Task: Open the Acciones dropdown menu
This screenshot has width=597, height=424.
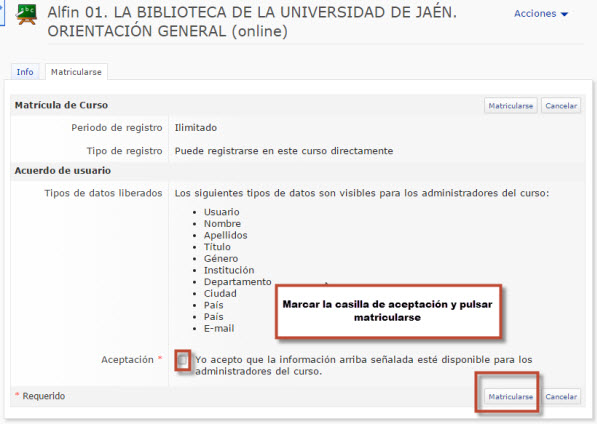Action: [x=541, y=14]
